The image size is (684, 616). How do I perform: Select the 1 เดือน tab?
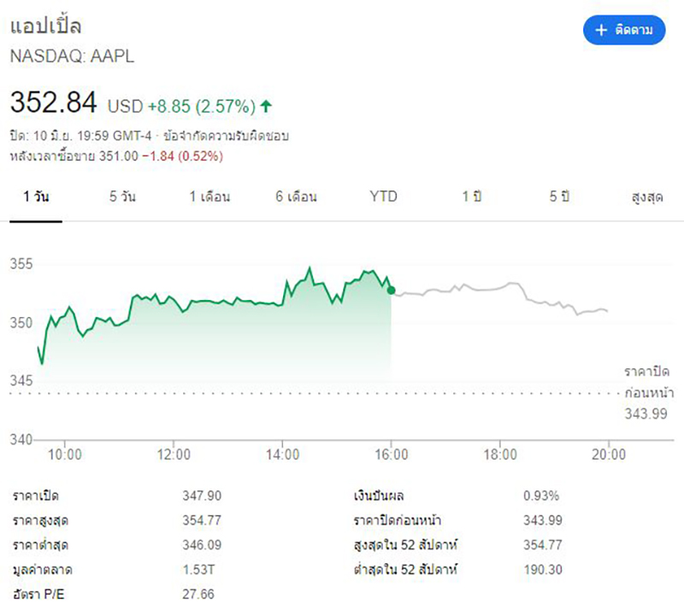point(210,197)
